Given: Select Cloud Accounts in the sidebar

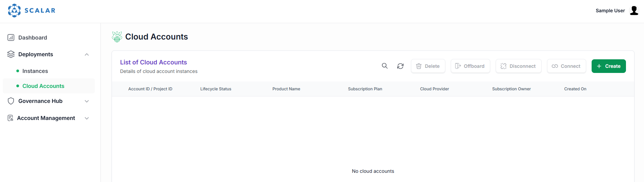Looking at the screenshot, I should click(49, 86).
